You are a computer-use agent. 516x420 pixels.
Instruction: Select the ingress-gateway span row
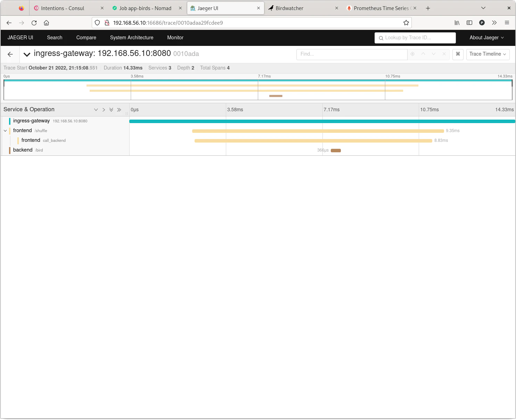31,121
